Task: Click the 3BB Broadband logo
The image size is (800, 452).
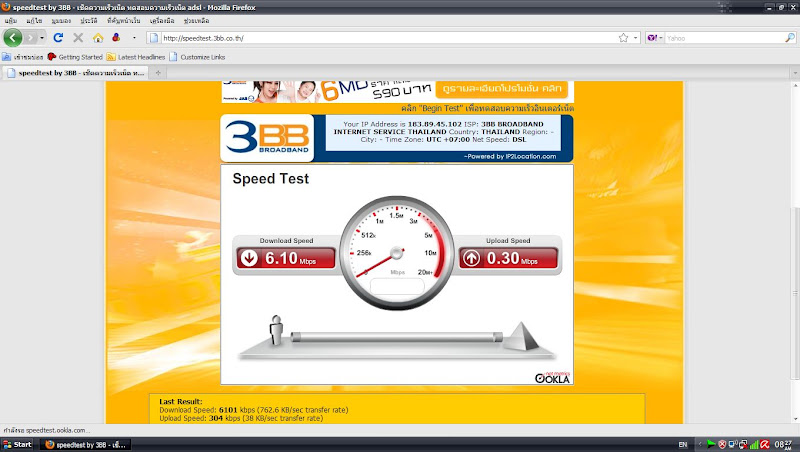Action: click(267, 138)
